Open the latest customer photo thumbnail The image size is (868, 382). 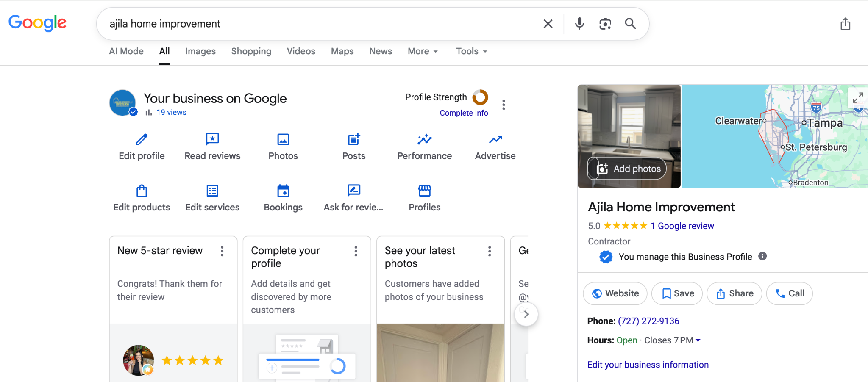point(440,353)
